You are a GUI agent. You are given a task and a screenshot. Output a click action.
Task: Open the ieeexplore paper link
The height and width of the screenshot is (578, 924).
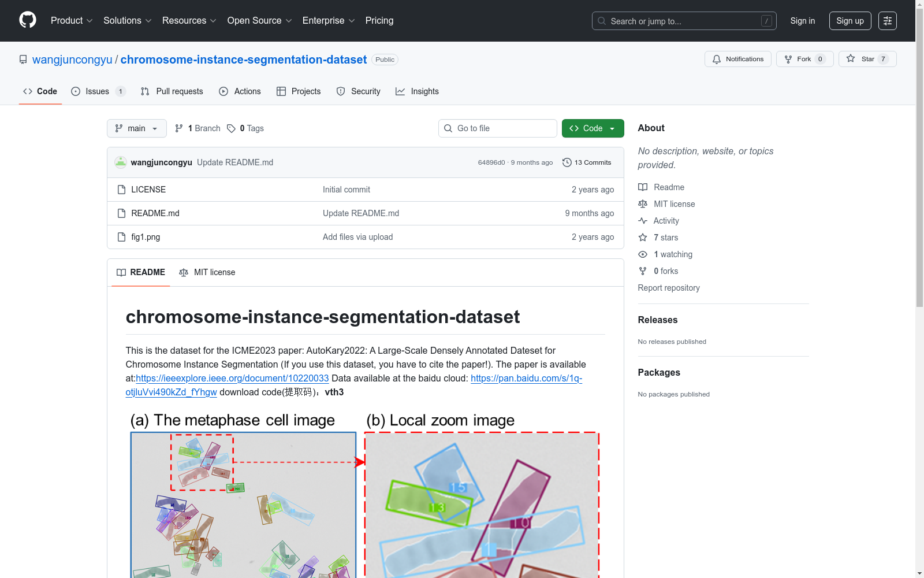tap(232, 378)
